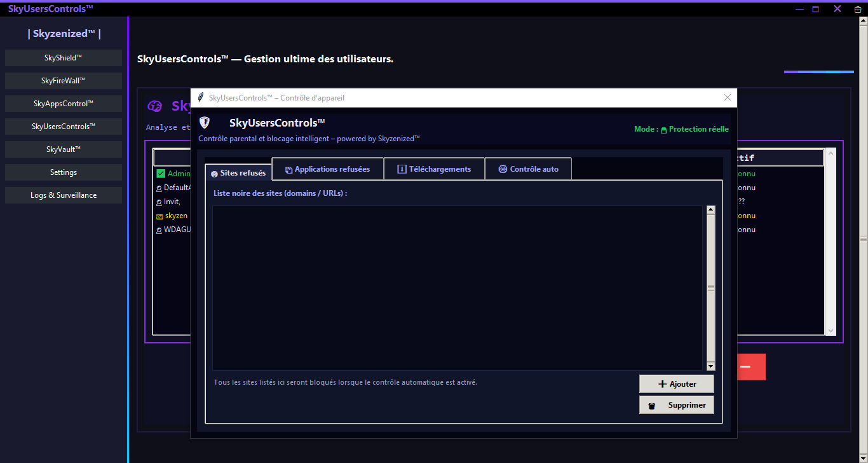The image size is (868, 463).
Task: Switch to Applications refusées tab
Action: (327, 169)
